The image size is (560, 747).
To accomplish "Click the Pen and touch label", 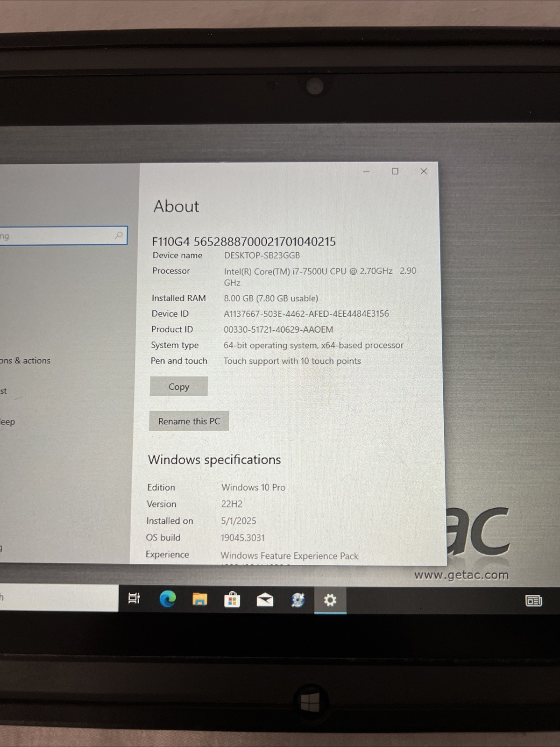I will click(x=179, y=361).
